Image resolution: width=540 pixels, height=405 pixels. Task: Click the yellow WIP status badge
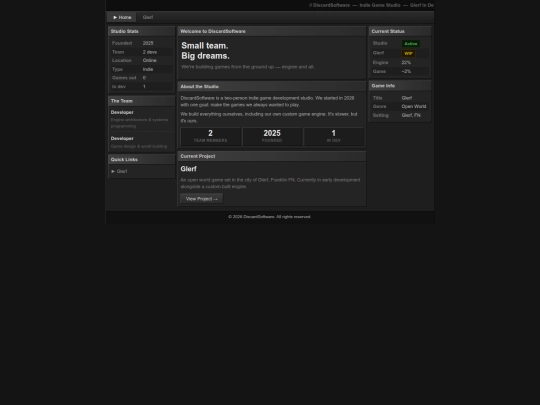408,53
